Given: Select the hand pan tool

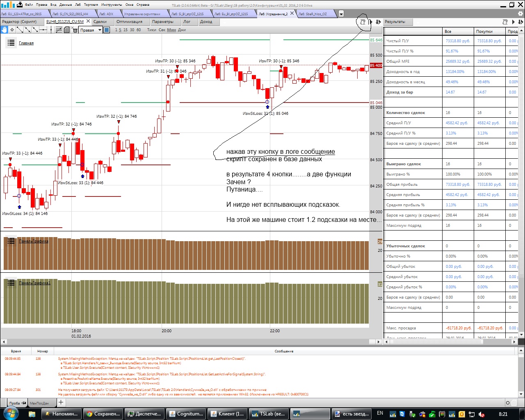Looking at the screenshot, I should (4, 30).
